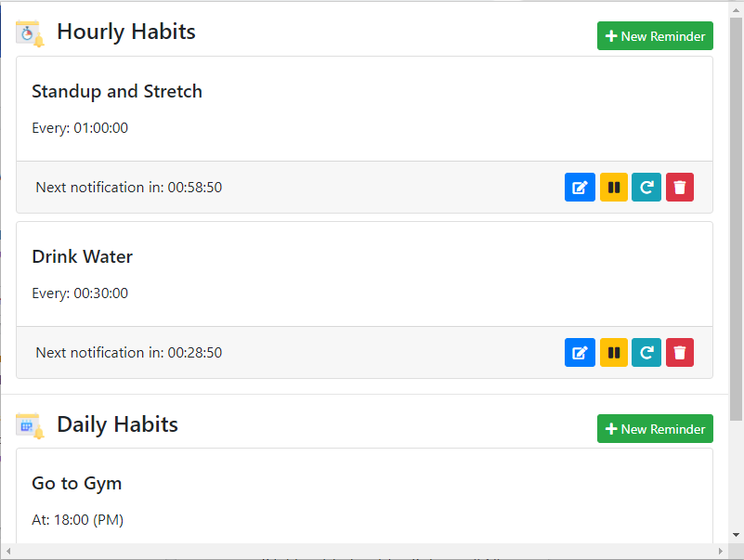Click the Hourly Habits clock icon
The height and width of the screenshot is (560, 744).
(x=30, y=33)
